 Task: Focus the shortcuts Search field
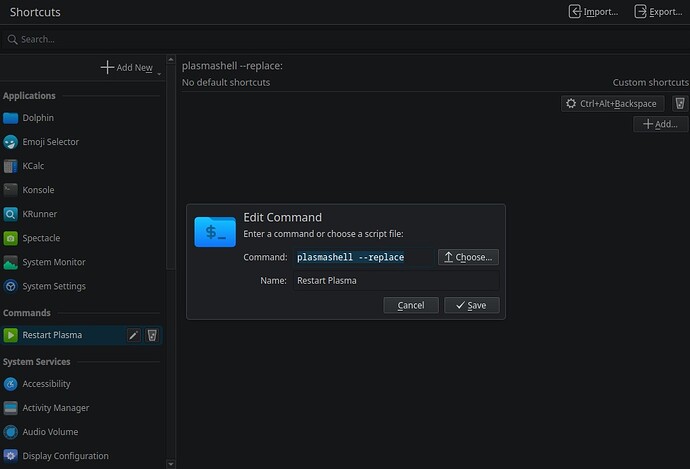pos(345,40)
